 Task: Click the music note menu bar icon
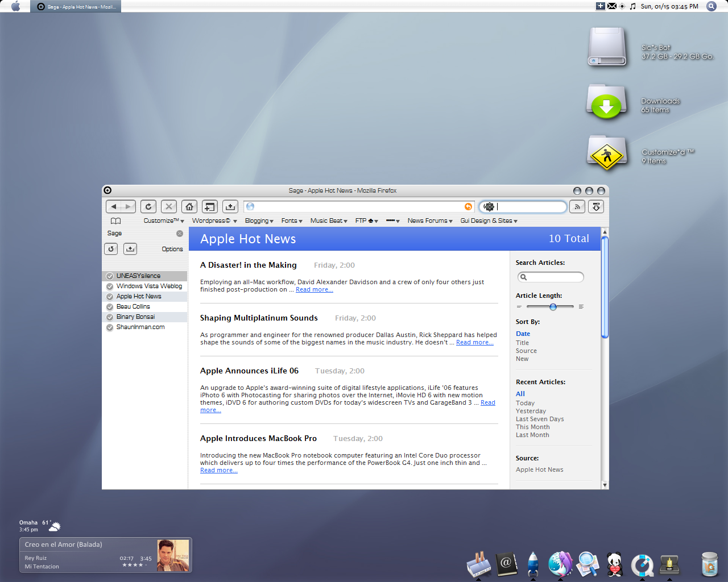tap(633, 6)
